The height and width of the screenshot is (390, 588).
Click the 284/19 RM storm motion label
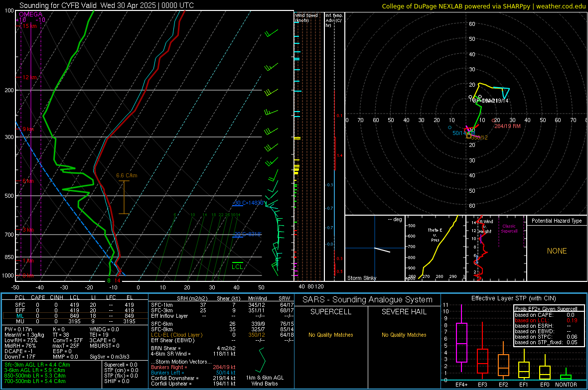(507, 126)
